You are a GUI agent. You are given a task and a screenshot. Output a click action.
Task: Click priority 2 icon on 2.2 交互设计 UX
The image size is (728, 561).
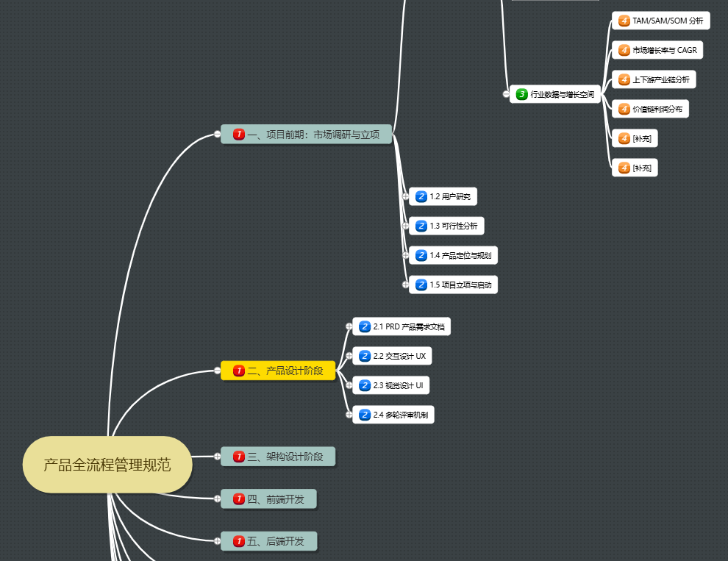[365, 356]
